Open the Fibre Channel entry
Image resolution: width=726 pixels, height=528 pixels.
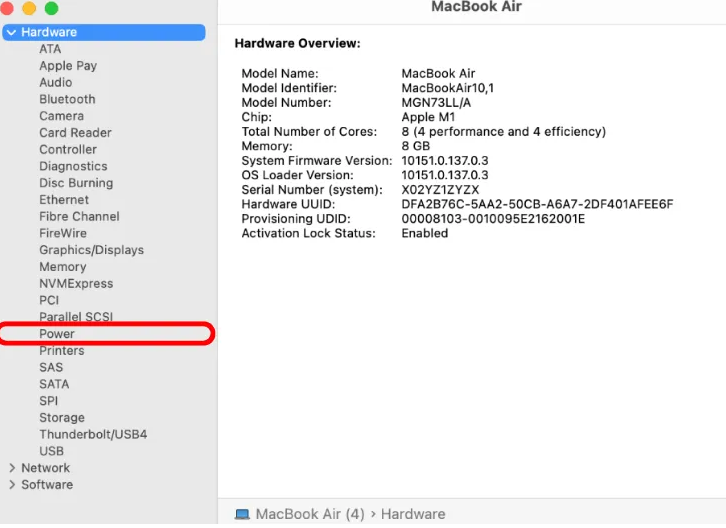[79, 216]
